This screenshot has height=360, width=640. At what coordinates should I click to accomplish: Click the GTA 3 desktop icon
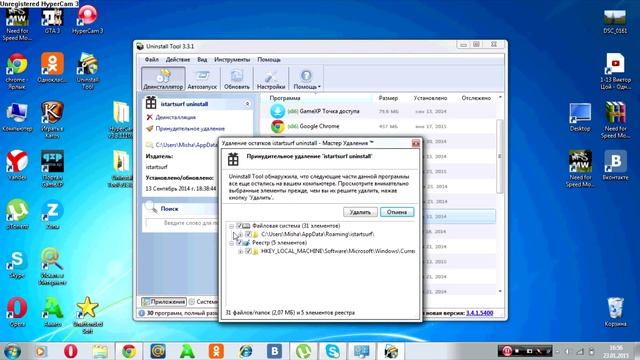point(52,20)
